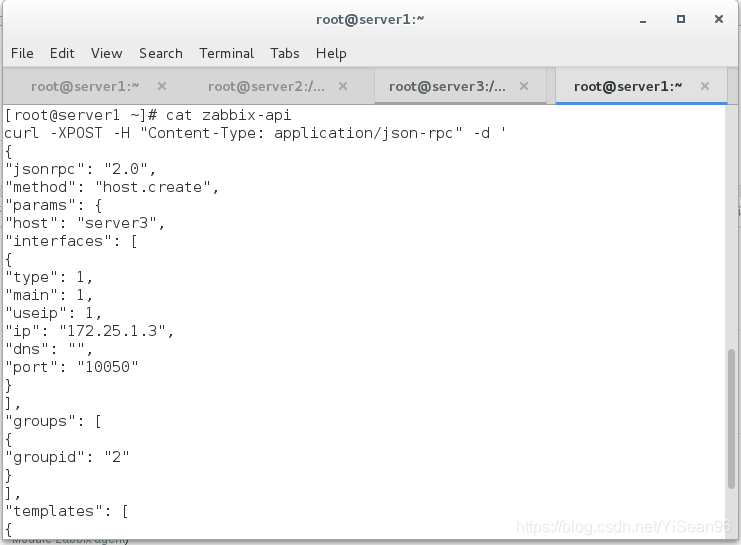Open the View menu
This screenshot has height=545, width=741.
(107, 53)
